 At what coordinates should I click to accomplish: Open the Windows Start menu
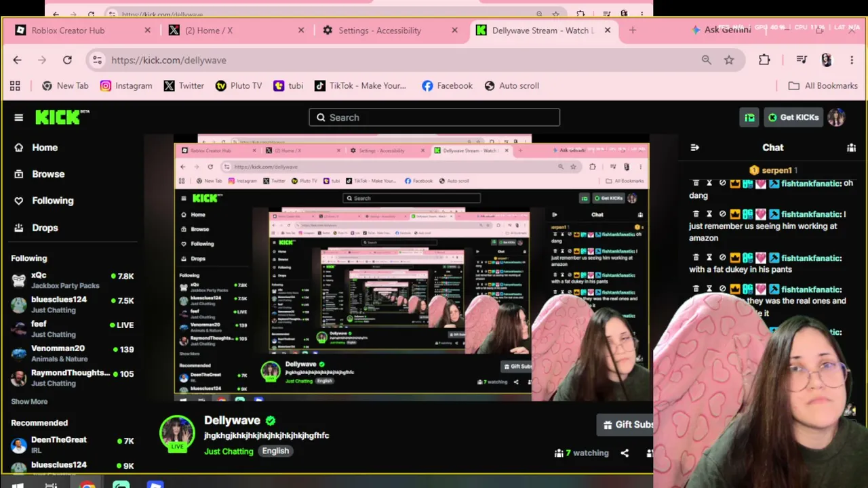pos(18,484)
